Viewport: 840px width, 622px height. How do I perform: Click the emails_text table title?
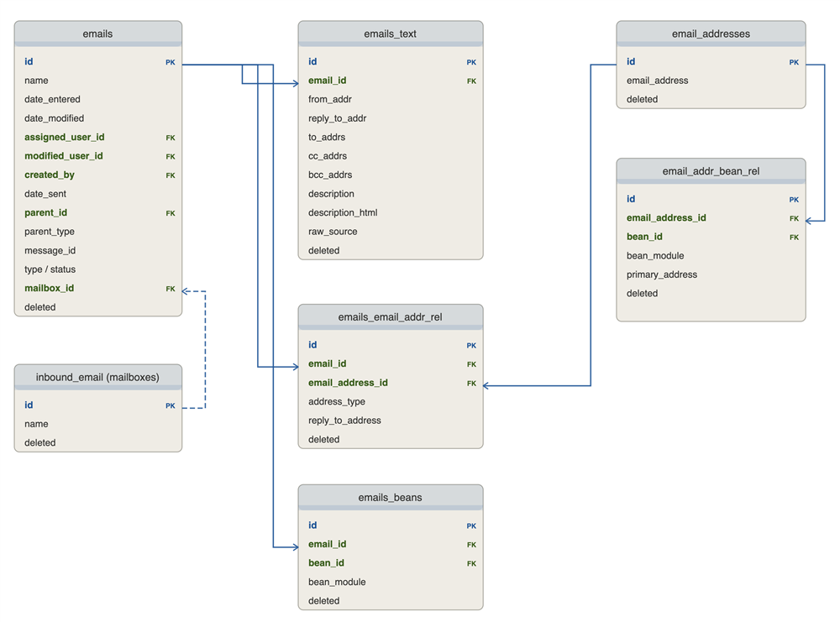tap(390, 34)
